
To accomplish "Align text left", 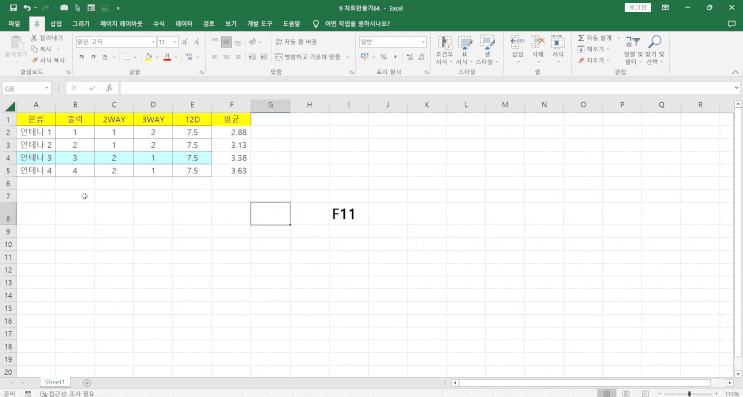I will 215,57.
